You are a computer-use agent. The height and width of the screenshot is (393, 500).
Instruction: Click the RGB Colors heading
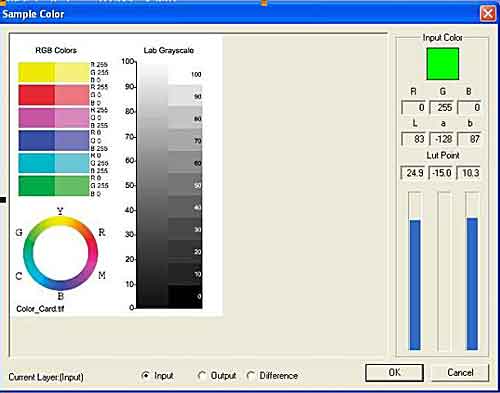(x=56, y=50)
